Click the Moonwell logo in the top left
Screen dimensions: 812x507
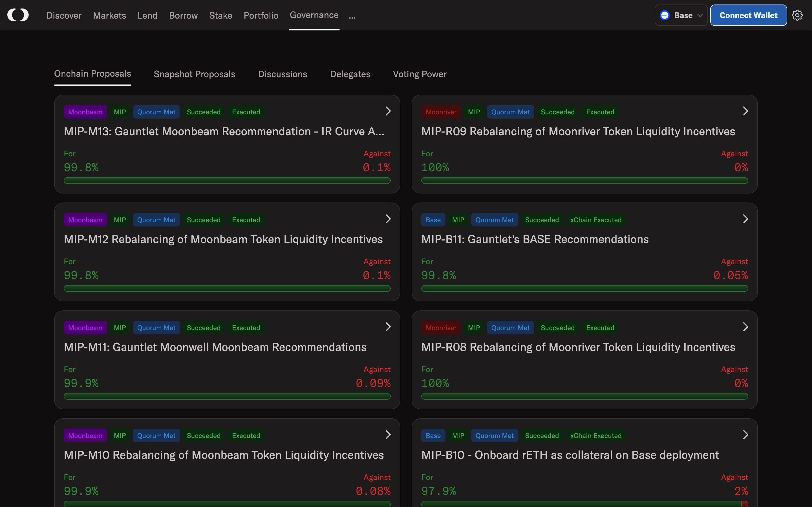pyautogui.click(x=18, y=15)
